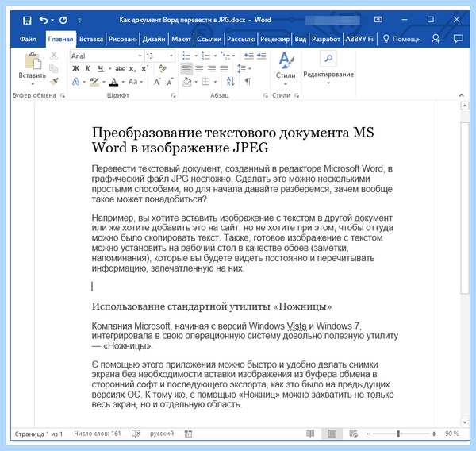Switch to the Вставка tab
The width and height of the screenshot is (476, 451).
click(90, 39)
